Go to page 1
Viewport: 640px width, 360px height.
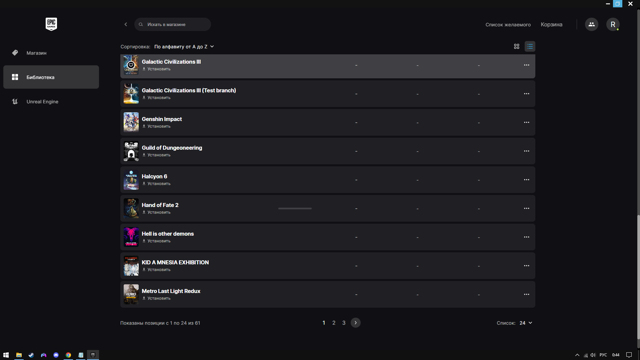pos(324,323)
